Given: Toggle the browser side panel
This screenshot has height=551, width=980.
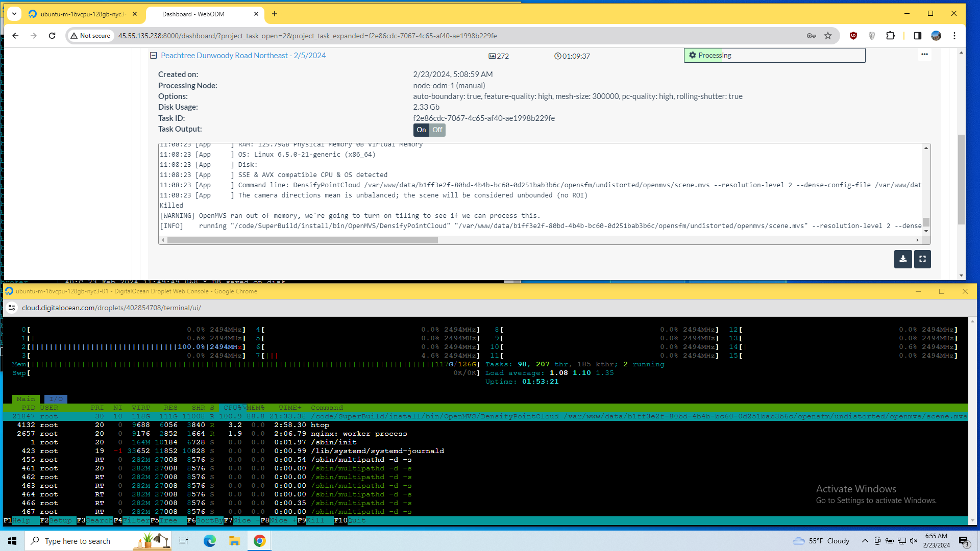Looking at the screenshot, I should tap(917, 36).
